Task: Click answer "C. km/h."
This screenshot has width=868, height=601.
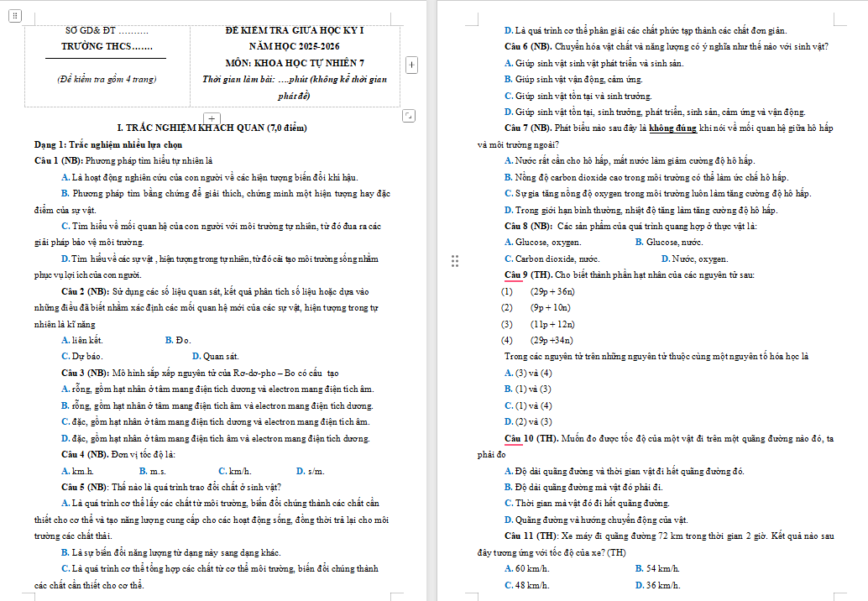Action: [x=235, y=471]
